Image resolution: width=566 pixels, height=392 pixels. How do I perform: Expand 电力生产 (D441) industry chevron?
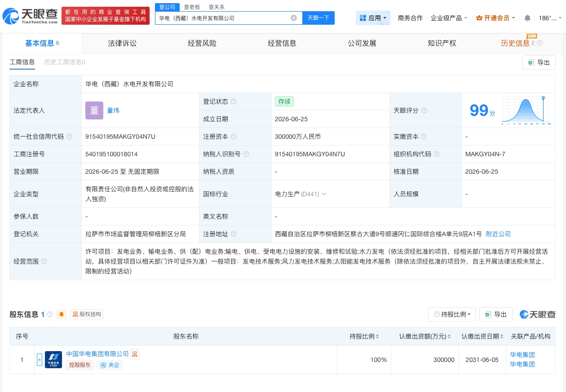pyautogui.click(x=324, y=194)
